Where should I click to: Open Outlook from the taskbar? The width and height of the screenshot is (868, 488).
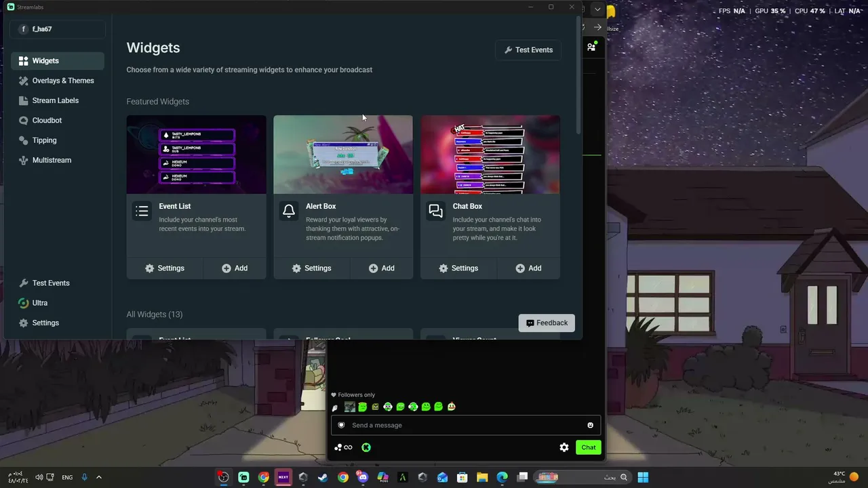point(442,477)
